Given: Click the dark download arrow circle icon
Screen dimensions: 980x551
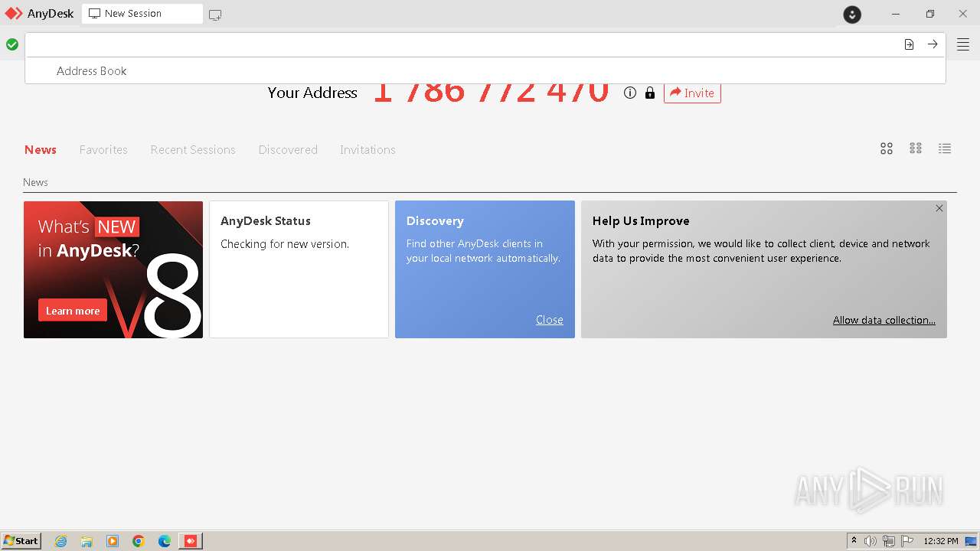Looking at the screenshot, I should 852,15.
